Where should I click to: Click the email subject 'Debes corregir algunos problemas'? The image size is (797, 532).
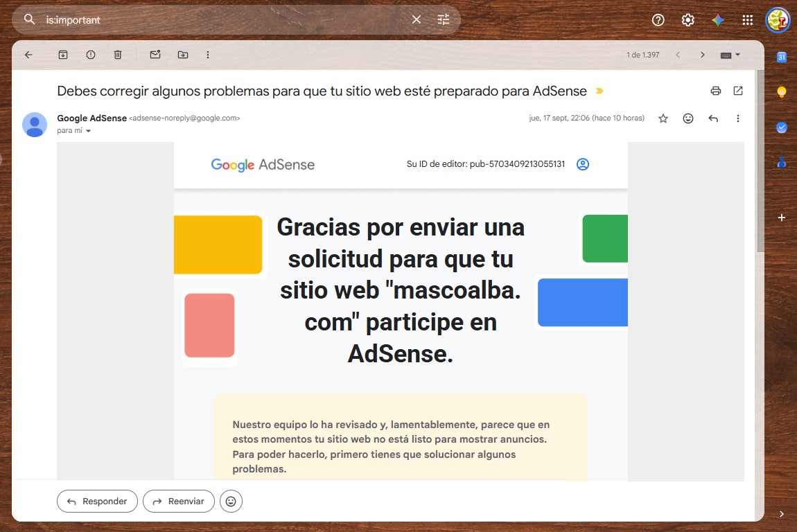[x=322, y=91]
